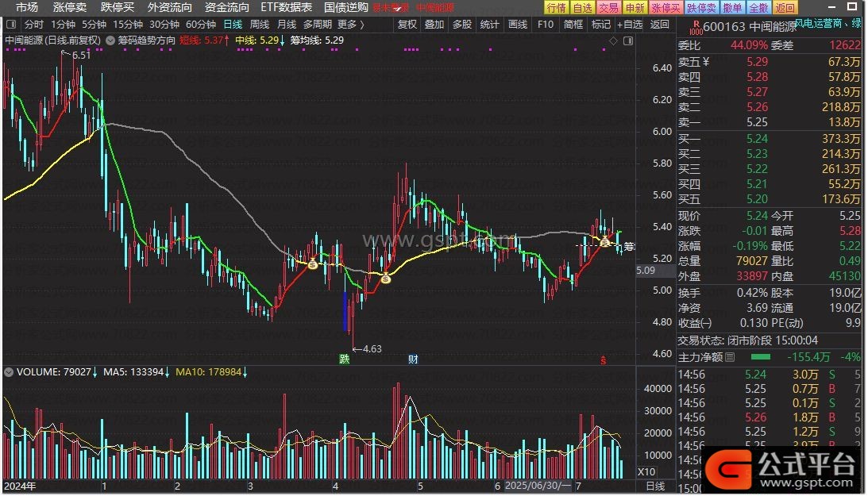Viewport: 868px width, 496px height.
Task: Click the yellow 行情 quick button
Action: (556, 8)
